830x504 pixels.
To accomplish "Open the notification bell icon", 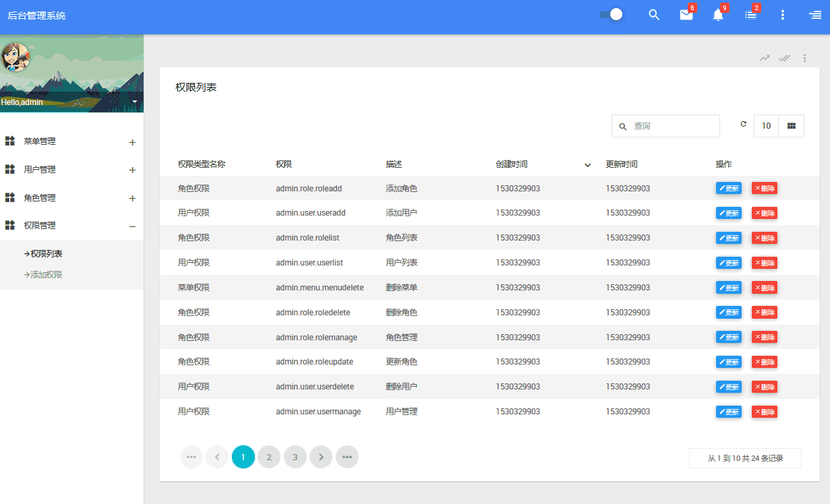I will pos(718,15).
